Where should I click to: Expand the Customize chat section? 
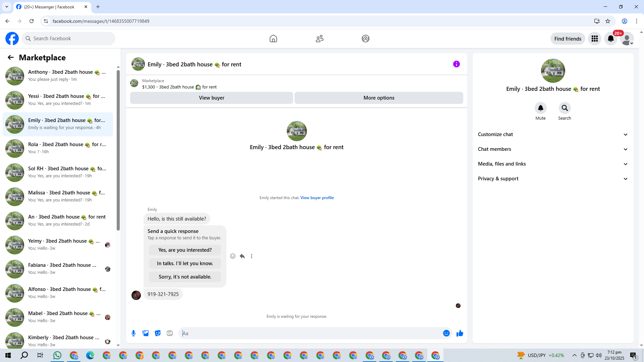(x=552, y=134)
